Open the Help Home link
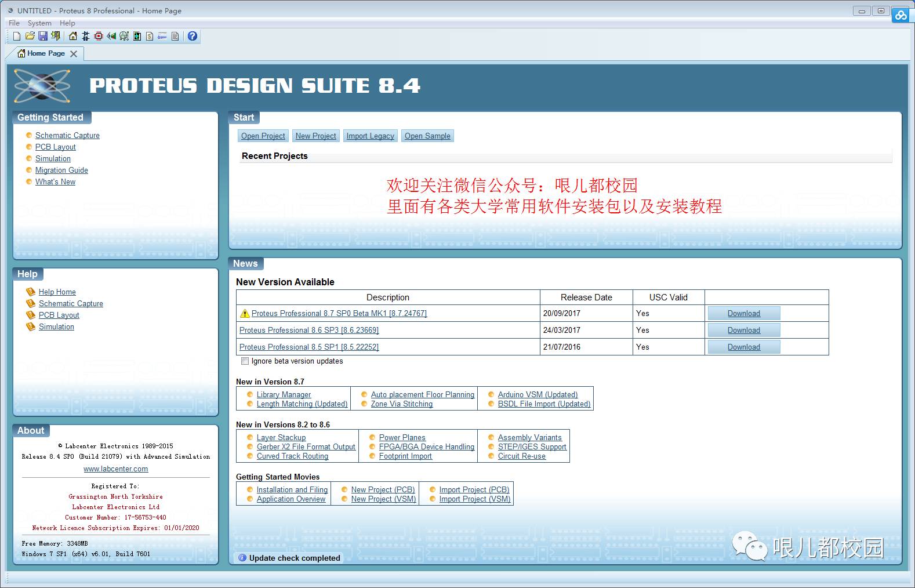Image resolution: width=915 pixels, height=588 pixels. pyautogui.click(x=57, y=292)
